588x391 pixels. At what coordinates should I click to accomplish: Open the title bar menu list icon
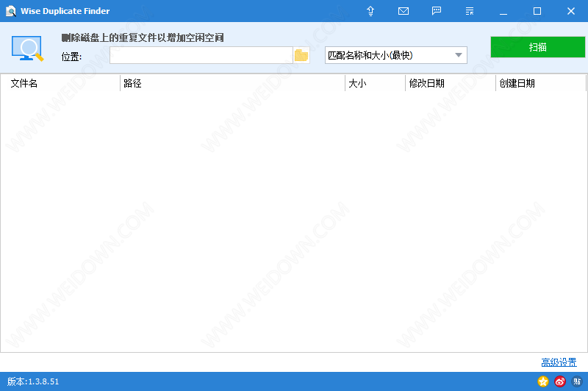click(x=470, y=11)
